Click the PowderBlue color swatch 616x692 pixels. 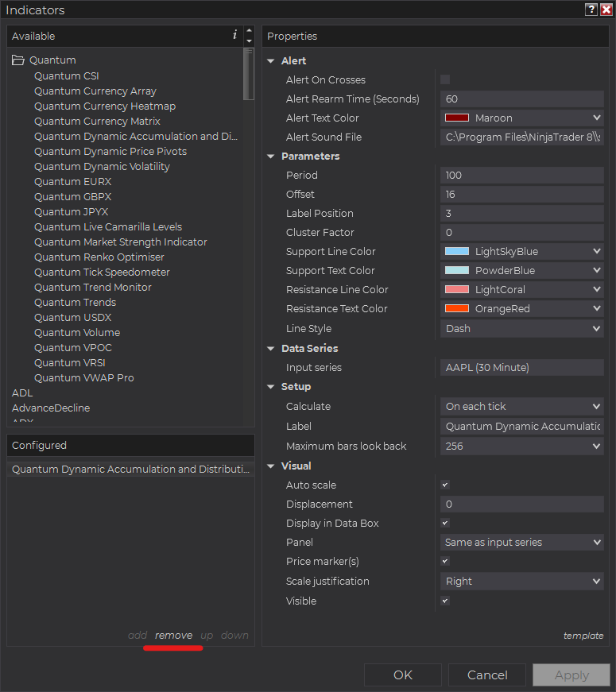[456, 270]
